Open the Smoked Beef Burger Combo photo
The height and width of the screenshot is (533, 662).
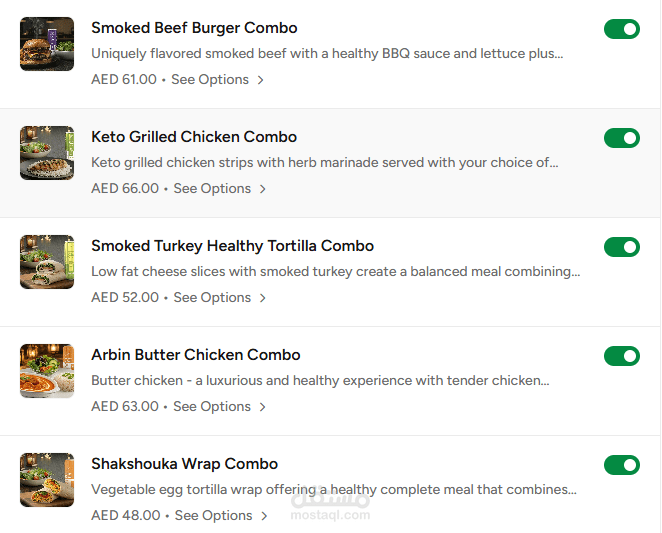tap(47, 44)
